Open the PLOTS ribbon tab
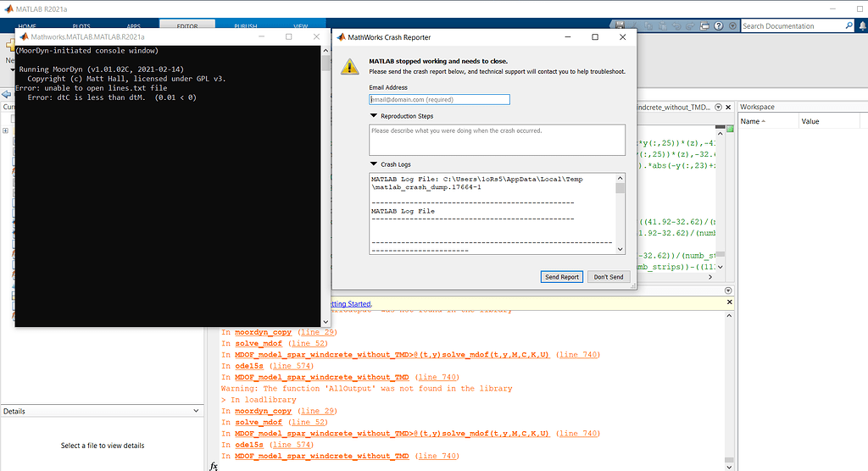 [81, 26]
